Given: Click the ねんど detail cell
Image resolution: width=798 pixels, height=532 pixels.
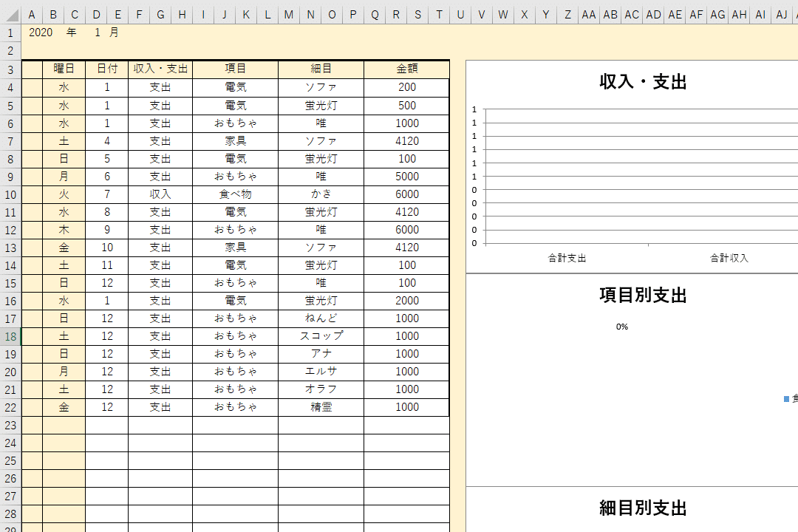Looking at the screenshot, I should pyautogui.click(x=321, y=318).
